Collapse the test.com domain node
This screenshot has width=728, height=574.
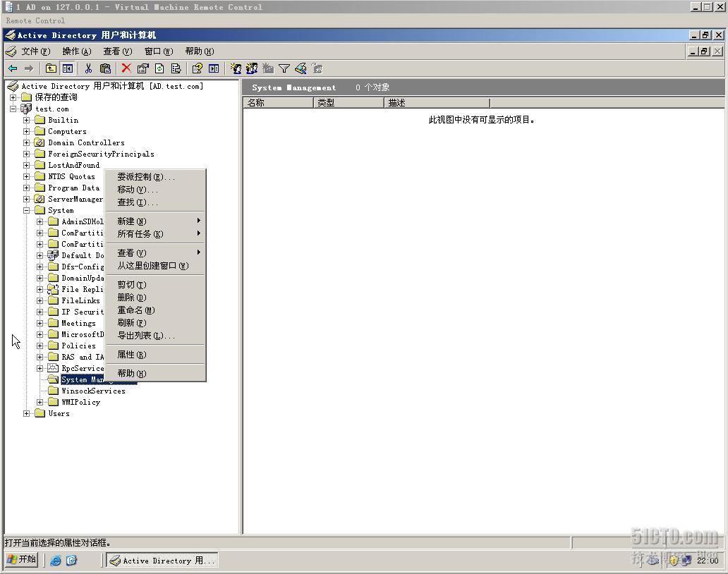tap(13, 109)
